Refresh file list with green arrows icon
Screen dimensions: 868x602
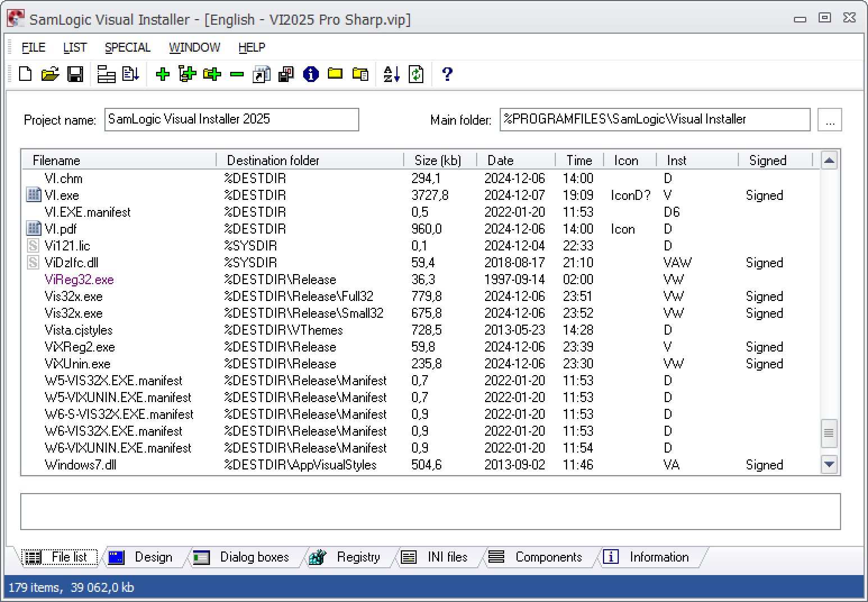[416, 74]
